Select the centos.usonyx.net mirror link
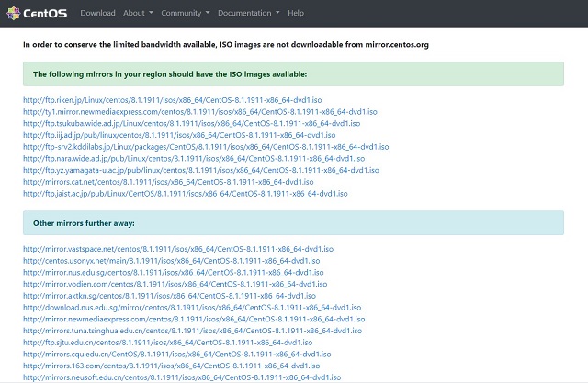The height and width of the screenshot is (383, 588). tap(172, 261)
